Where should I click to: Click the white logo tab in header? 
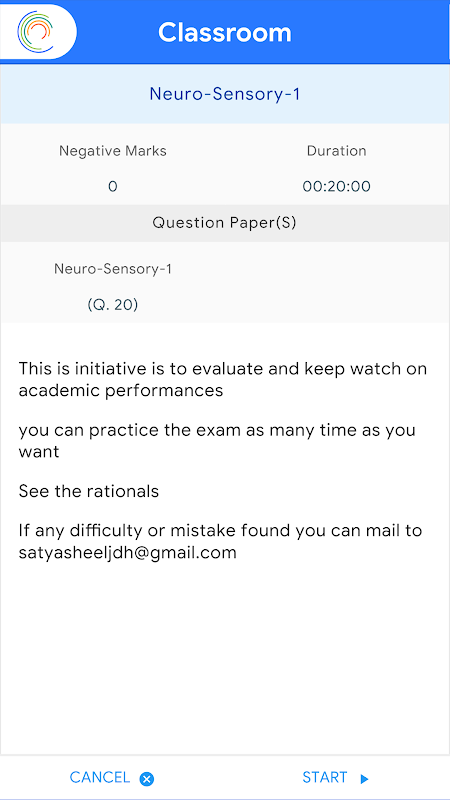pyautogui.click(x=38, y=31)
